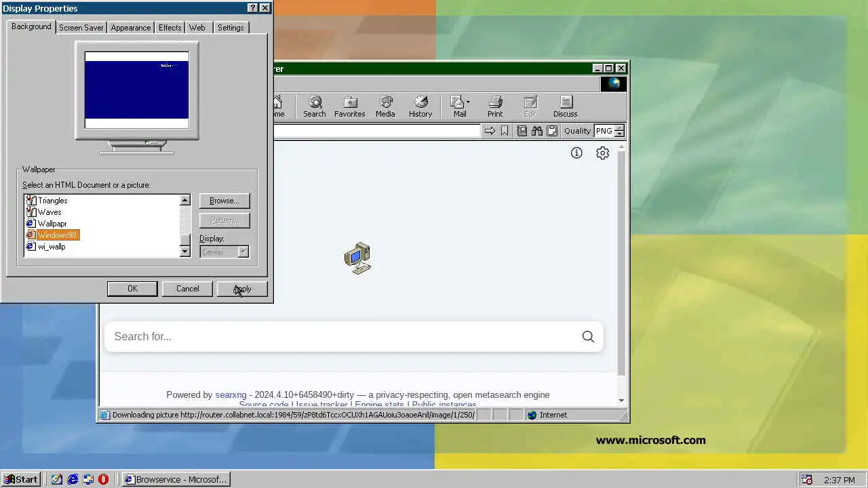Click the channels quick launch icon

[88, 479]
